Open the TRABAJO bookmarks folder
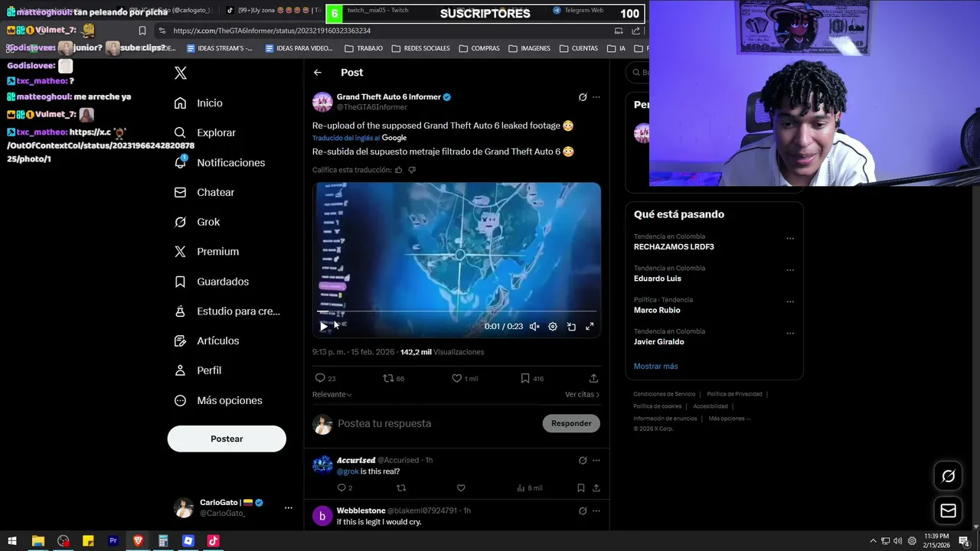Image resolution: width=980 pixels, height=551 pixels. coord(364,48)
